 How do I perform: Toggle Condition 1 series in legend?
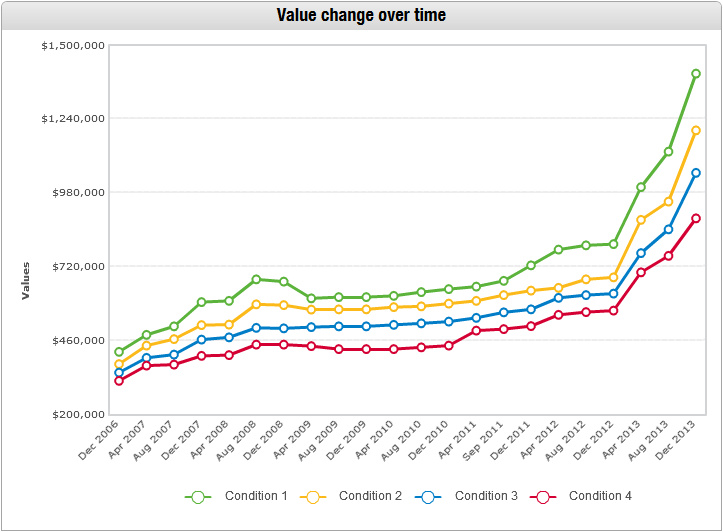point(256,496)
